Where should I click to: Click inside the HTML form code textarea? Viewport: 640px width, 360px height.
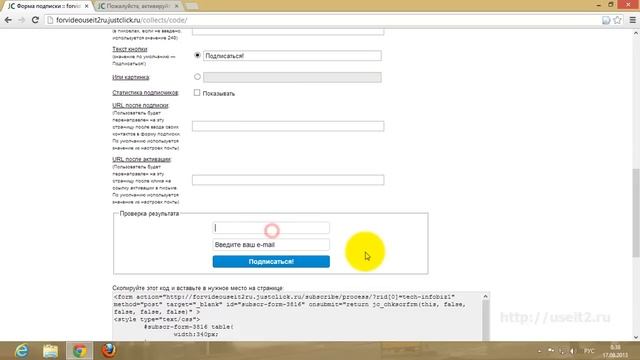coord(298,316)
